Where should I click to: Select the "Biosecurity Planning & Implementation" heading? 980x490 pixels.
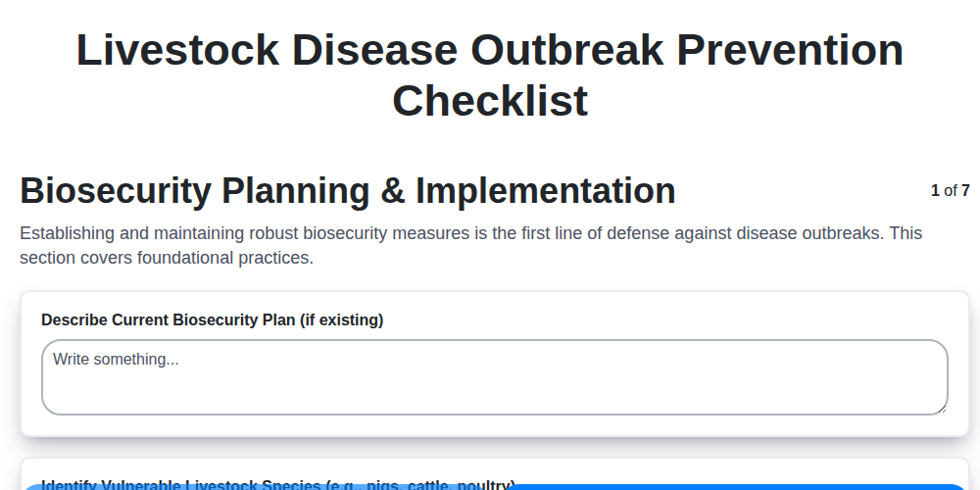coord(347,191)
